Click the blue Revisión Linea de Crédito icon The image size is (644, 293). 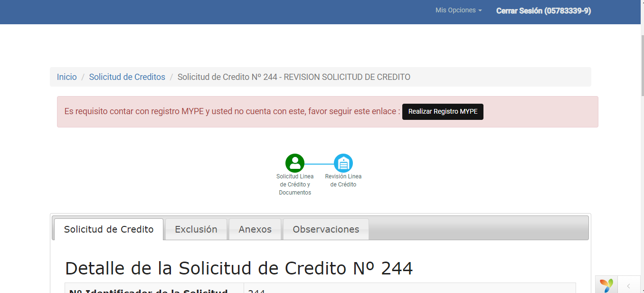[343, 163]
